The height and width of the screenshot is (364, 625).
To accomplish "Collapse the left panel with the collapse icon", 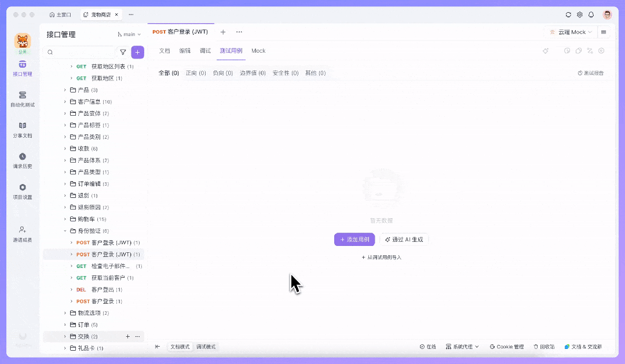I will 156,346.
